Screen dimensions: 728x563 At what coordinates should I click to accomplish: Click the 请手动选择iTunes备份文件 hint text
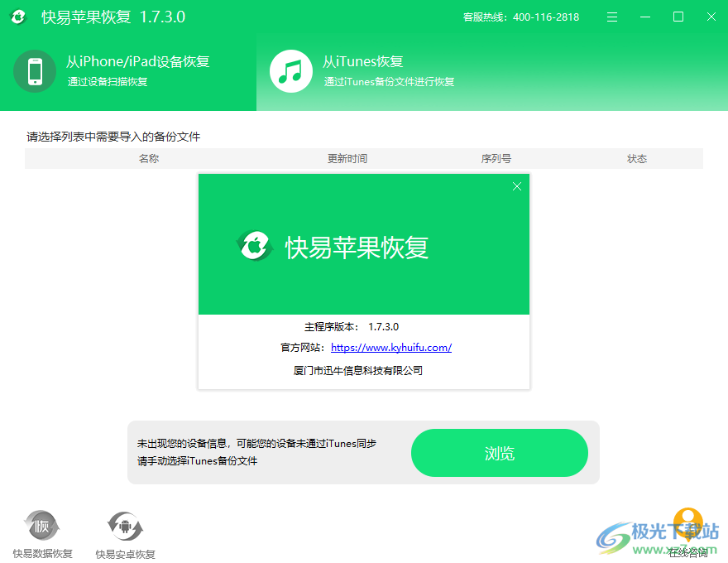[x=197, y=461]
